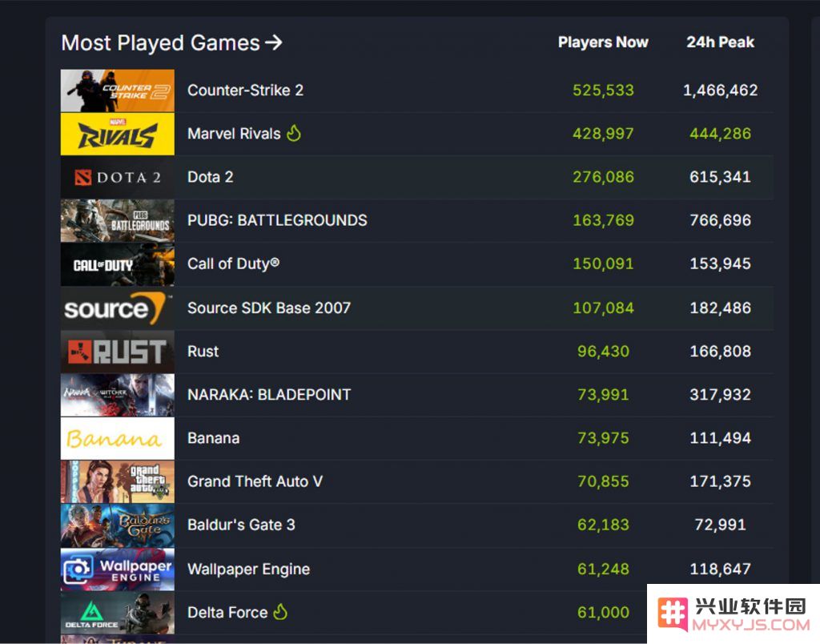Screen dimensions: 820x644
Task: Open the Source SDK Base 2007 title
Action: click(269, 308)
